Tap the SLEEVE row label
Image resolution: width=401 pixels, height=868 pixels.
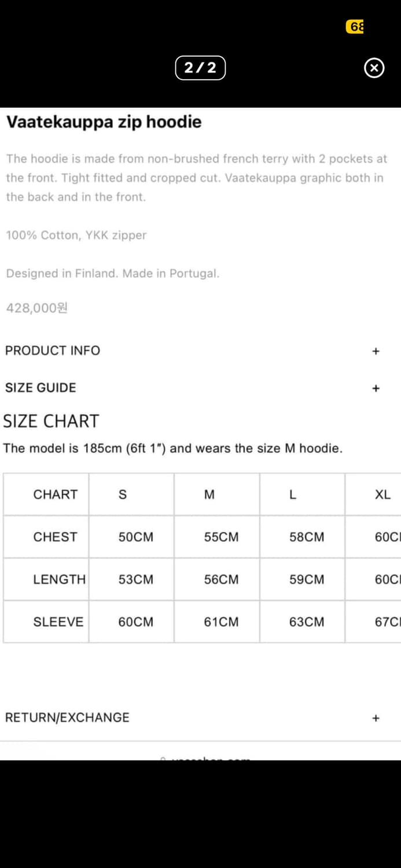pyautogui.click(x=58, y=622)
